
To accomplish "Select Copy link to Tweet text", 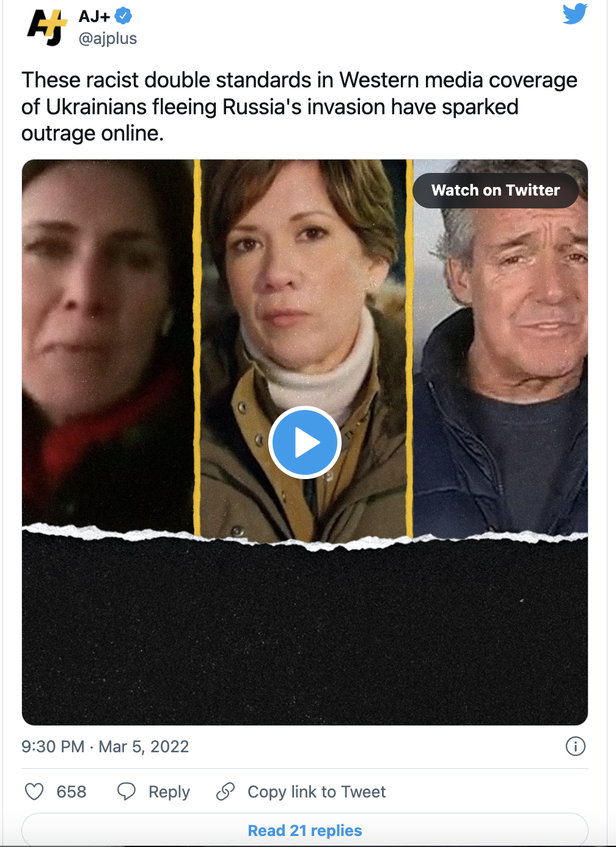I will [x=317, y=791].
